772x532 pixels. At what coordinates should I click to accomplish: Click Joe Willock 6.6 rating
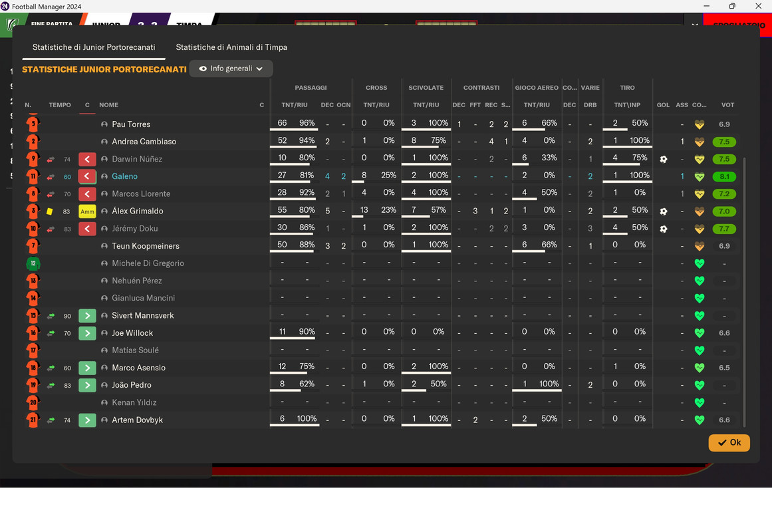pyautogui.click(x=724, y=333)
